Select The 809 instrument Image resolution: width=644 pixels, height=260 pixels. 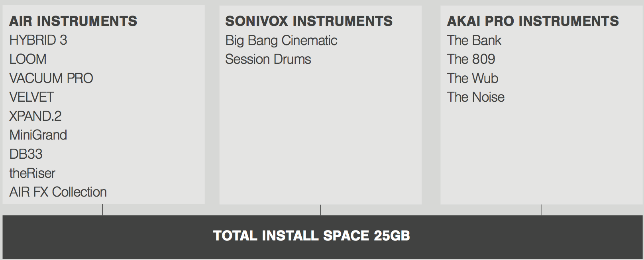(471, 59)
